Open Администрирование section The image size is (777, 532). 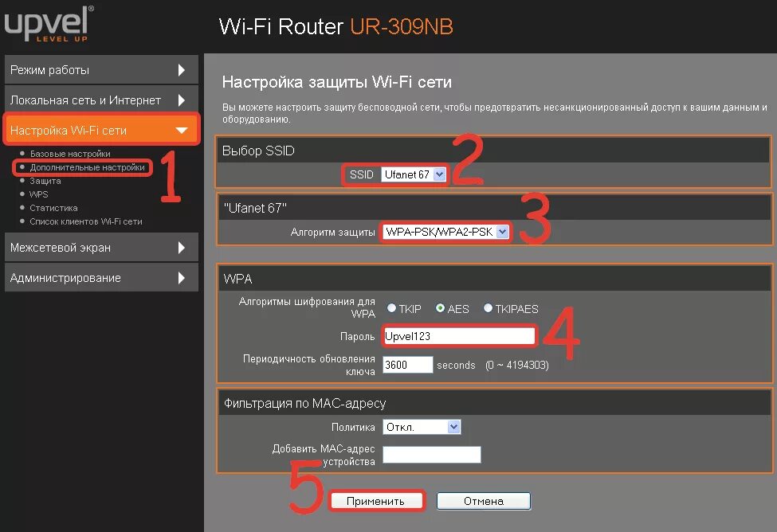coord(101,278)
